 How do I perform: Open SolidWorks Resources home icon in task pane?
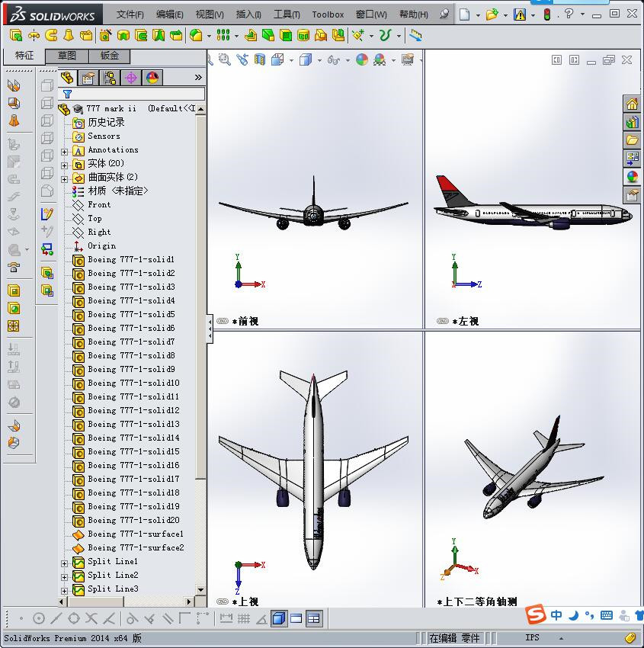pyautogui.click(x=632, y=104)
